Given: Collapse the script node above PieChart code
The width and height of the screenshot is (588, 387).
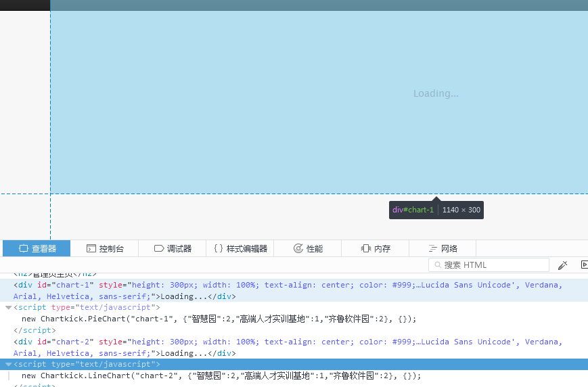Looking at the screenshot, I should click(8, 307).
